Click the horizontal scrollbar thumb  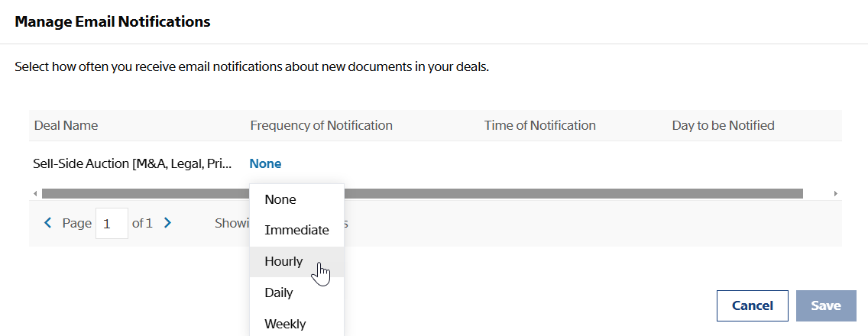(x=423, y=194)
